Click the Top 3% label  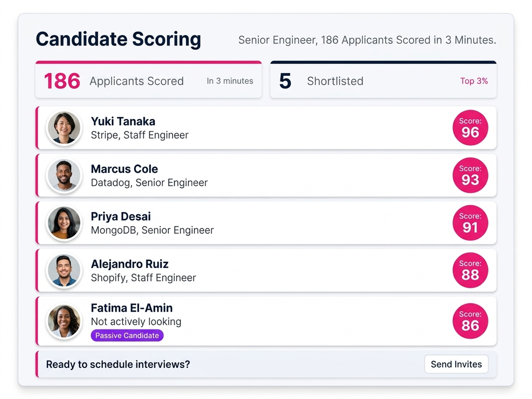(x=474, y=81)
